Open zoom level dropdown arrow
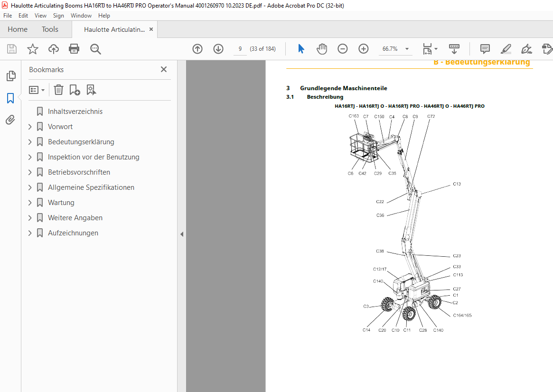Screen dimensions: 553x392 pos(407,49)
